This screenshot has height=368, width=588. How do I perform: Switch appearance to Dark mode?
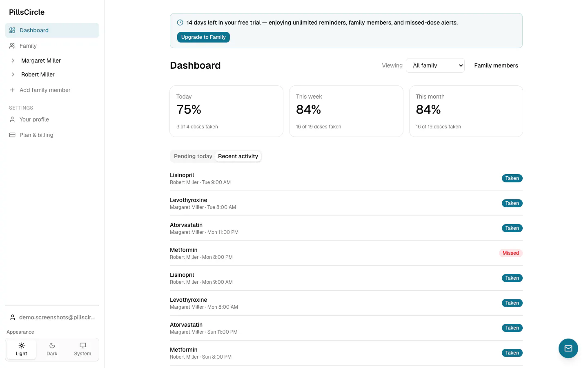tap(52, 349)
